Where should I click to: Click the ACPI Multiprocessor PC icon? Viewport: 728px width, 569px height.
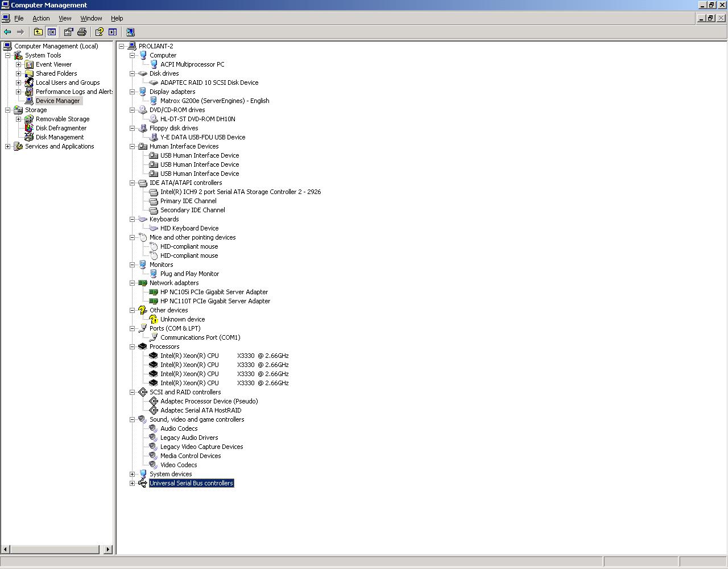154,64
